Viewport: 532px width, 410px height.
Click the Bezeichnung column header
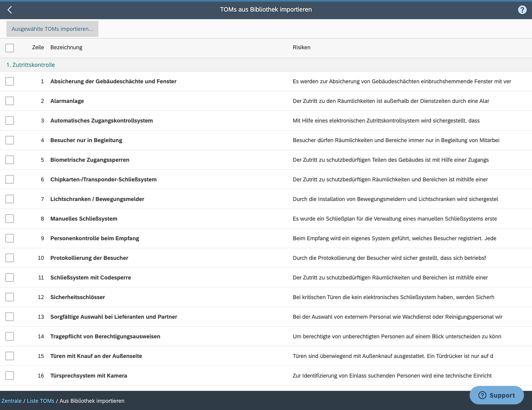click(x=66, y=47)
